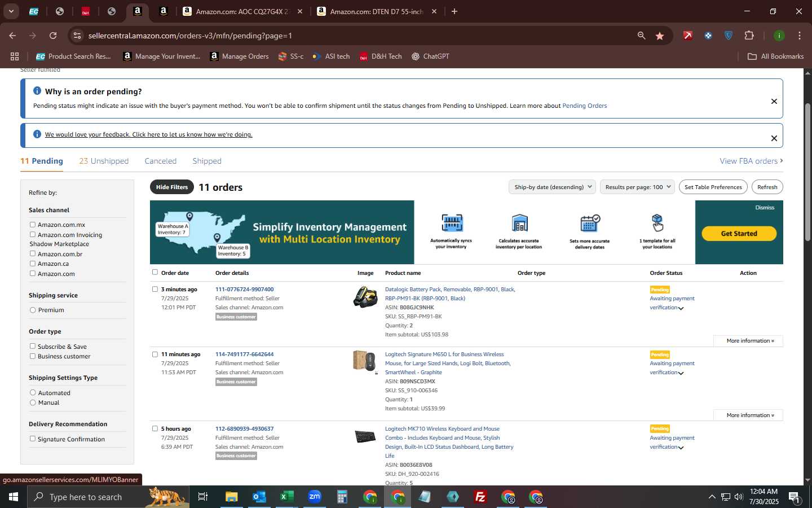
Task: Tick the Amazon.ca checkbox
Action: coord(33,264)
